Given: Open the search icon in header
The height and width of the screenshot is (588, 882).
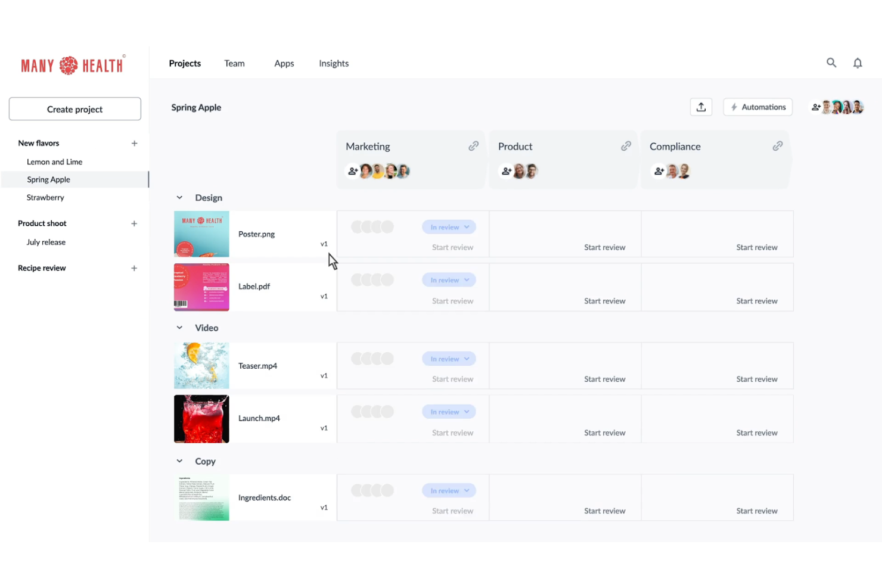Looking at the screenshot, I should click(x=831, y=63).
